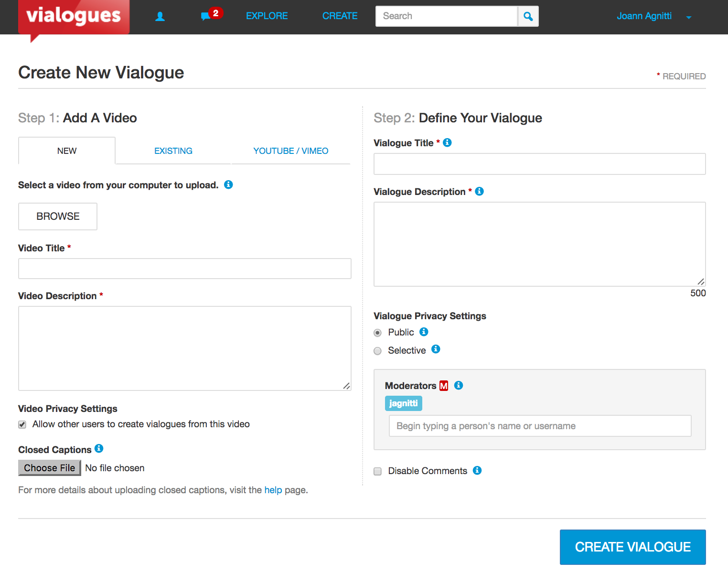This screenshot has width=728, height=584.
Task: Focus the Search input field
Action: pos(447,16)
